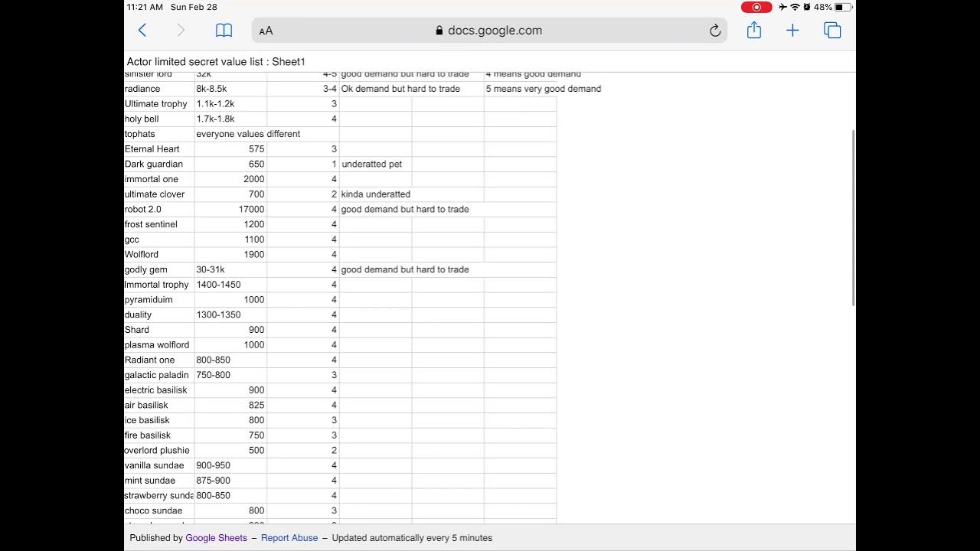The image size is (980, 551).
Task: Select the 'Shard' cell
Action: click(x=159, y=330)
